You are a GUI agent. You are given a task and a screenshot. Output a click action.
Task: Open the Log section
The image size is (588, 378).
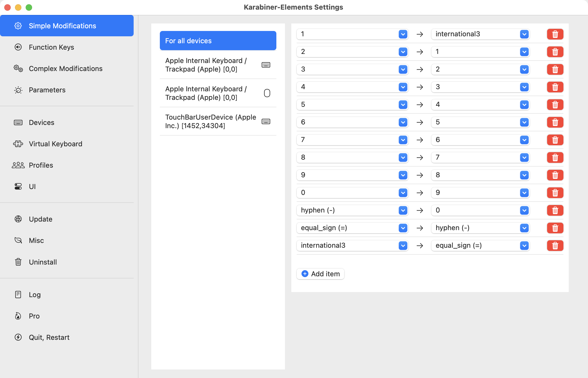[35, 295]
